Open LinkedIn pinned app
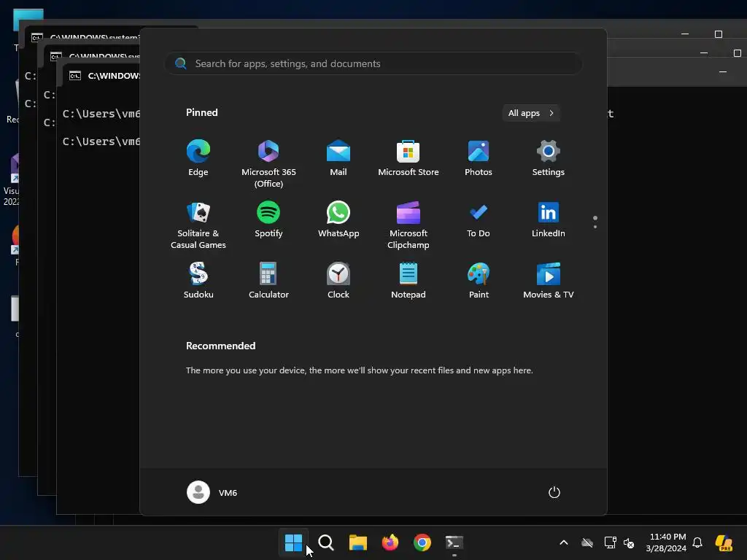 (x=549, y=220)
